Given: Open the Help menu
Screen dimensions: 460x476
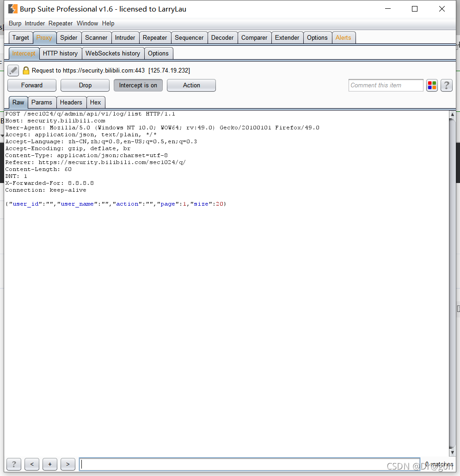Looking at the screenshot, I should click(x=108, y=24).
